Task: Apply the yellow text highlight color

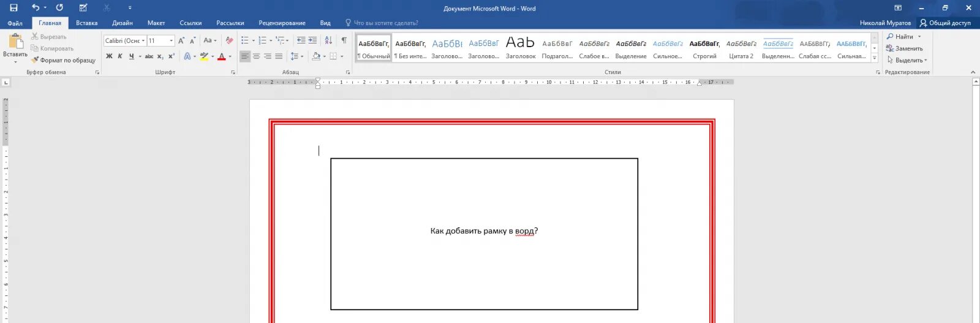Action: point(205,56)
